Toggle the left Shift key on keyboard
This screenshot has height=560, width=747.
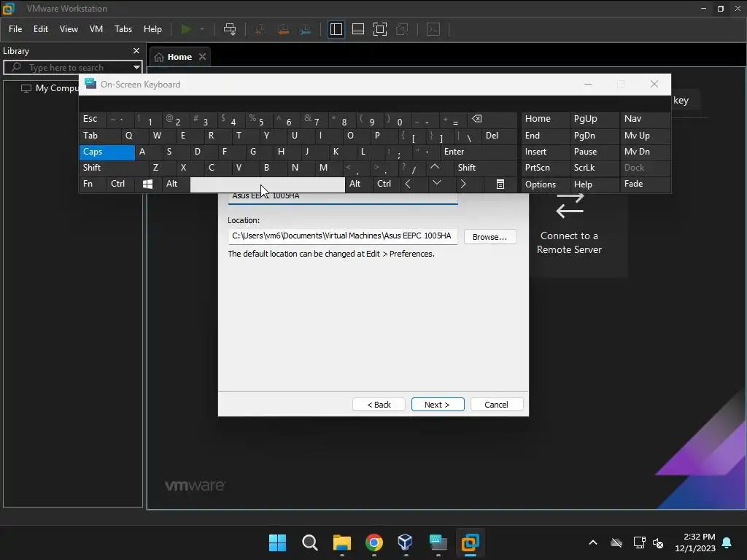[x=113, y=168]
